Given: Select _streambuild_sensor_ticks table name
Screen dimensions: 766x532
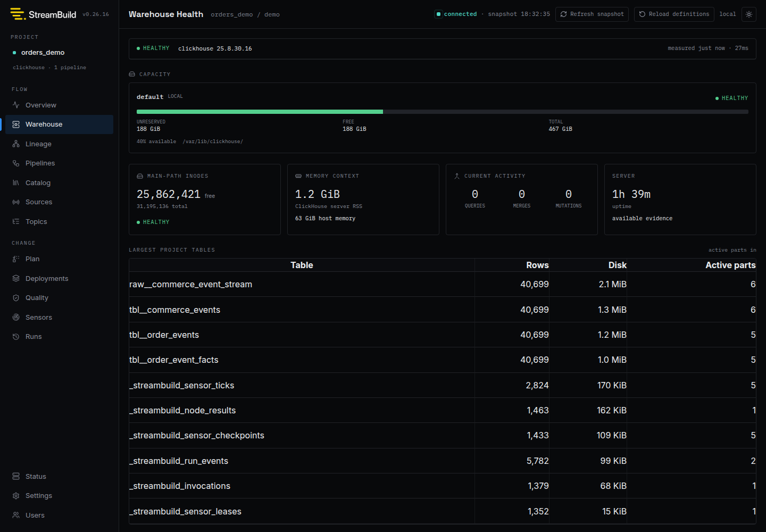Looking at the screenshot, I should [181, 385].
